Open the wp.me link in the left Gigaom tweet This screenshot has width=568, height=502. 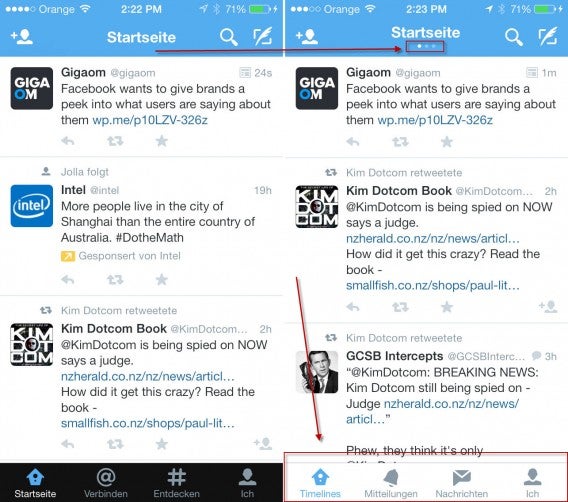coord(150,120)
